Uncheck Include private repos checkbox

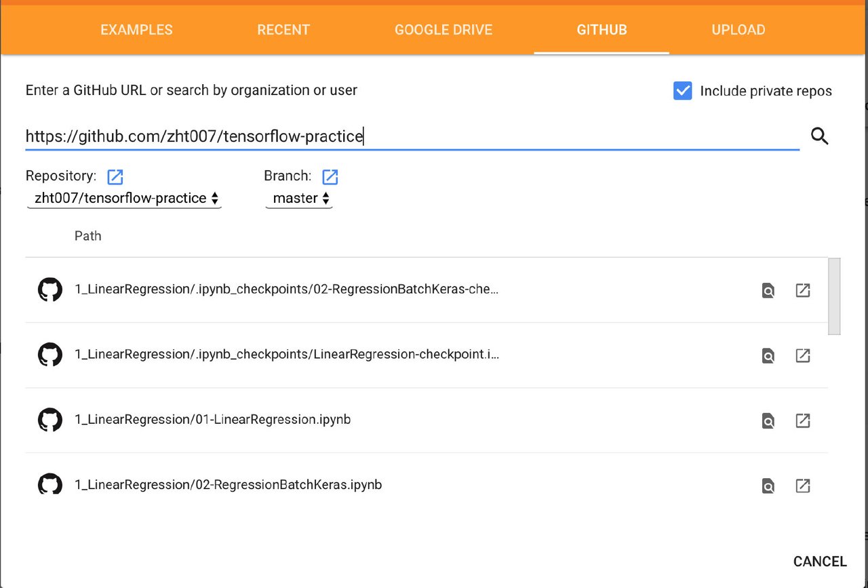coord(682,91)
